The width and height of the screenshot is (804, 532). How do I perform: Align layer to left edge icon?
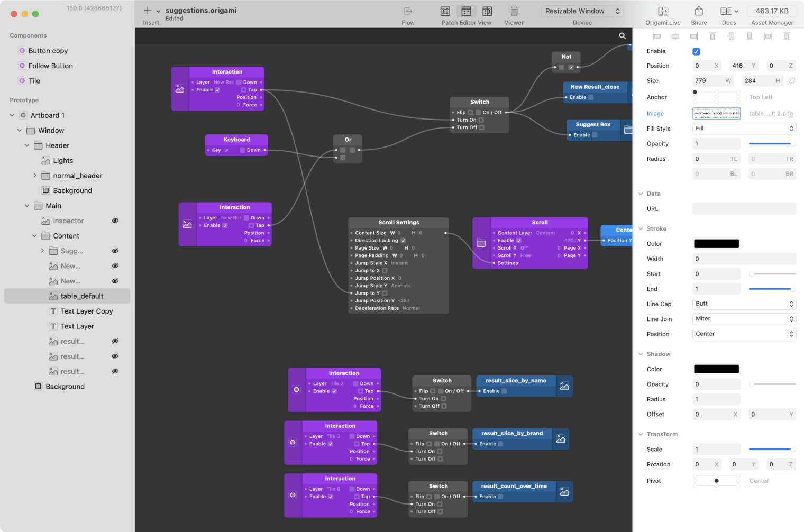656,36
